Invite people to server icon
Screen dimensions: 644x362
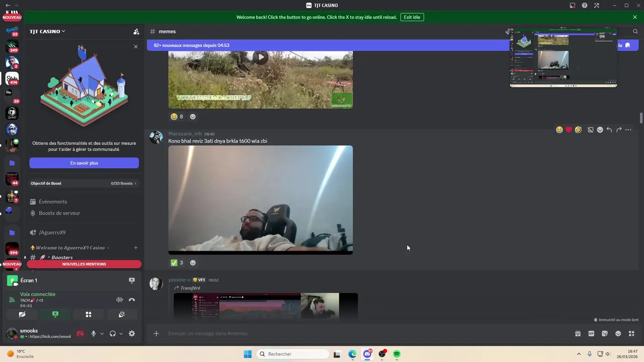pos(136,31)
